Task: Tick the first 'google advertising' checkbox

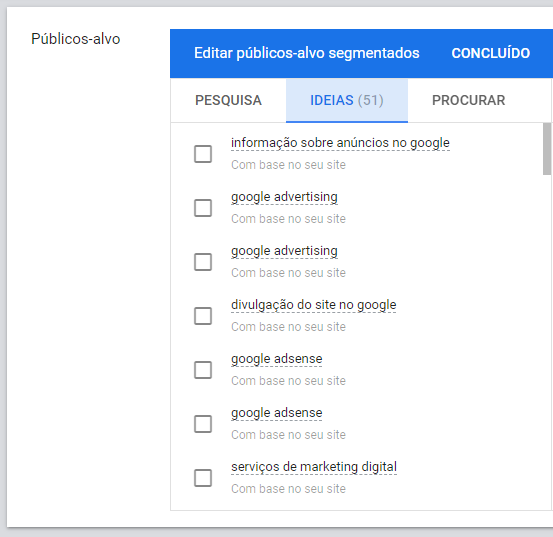Action: (203, 208)
